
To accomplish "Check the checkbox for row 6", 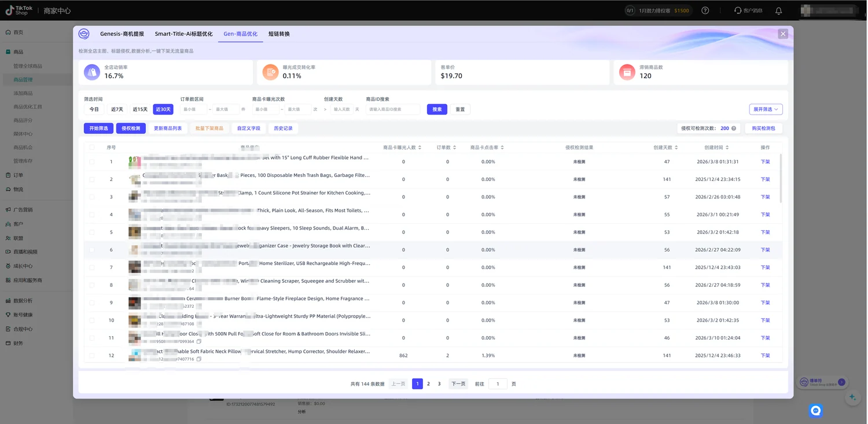I will pyautogui.click(x=92, y=250).
